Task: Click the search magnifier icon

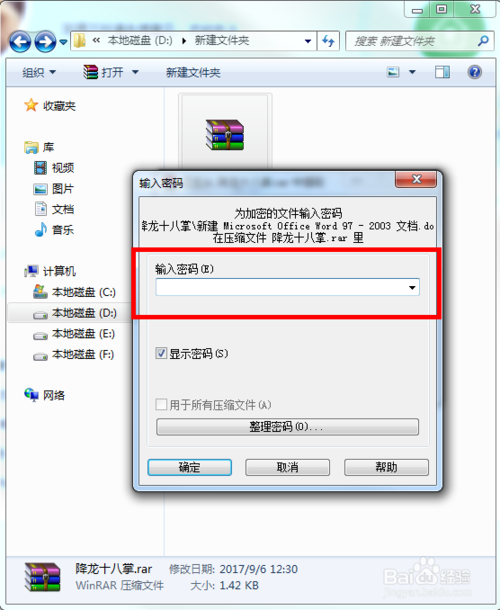Action: point(483,40)
